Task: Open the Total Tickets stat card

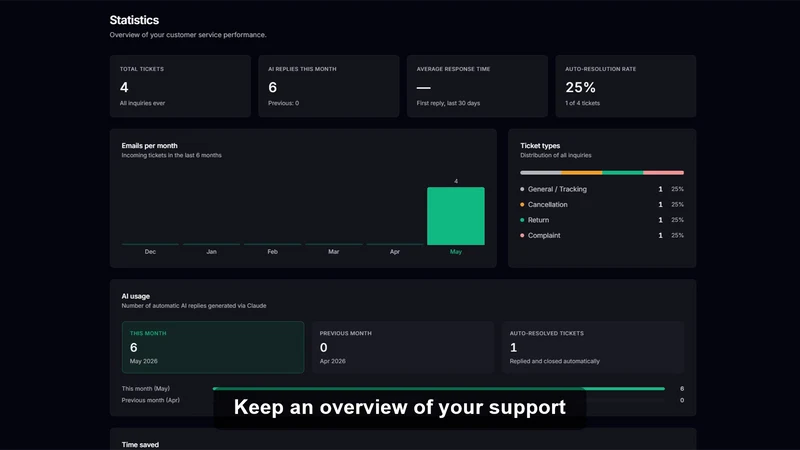Action: [180, 86]
